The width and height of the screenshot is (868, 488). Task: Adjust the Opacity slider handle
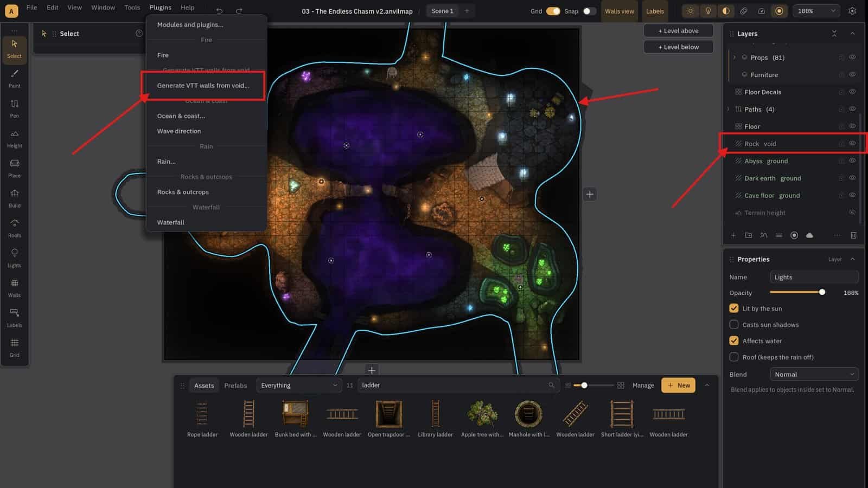coord(822,292)
